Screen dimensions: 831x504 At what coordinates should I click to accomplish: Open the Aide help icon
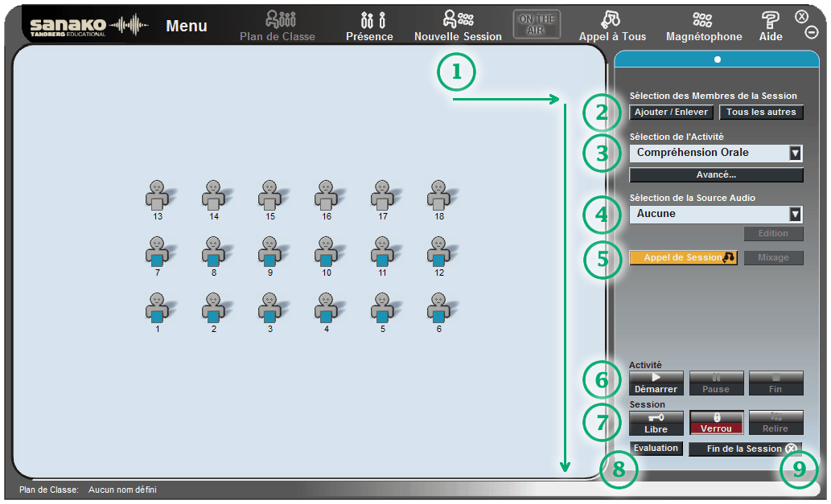click(x=770, y=26)
